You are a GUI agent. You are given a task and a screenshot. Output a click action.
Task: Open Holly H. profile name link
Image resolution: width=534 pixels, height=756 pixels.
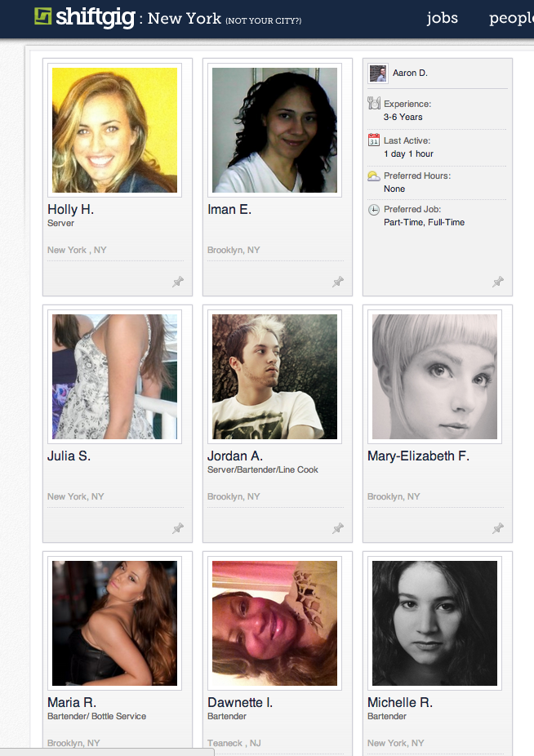coord(70,209)
